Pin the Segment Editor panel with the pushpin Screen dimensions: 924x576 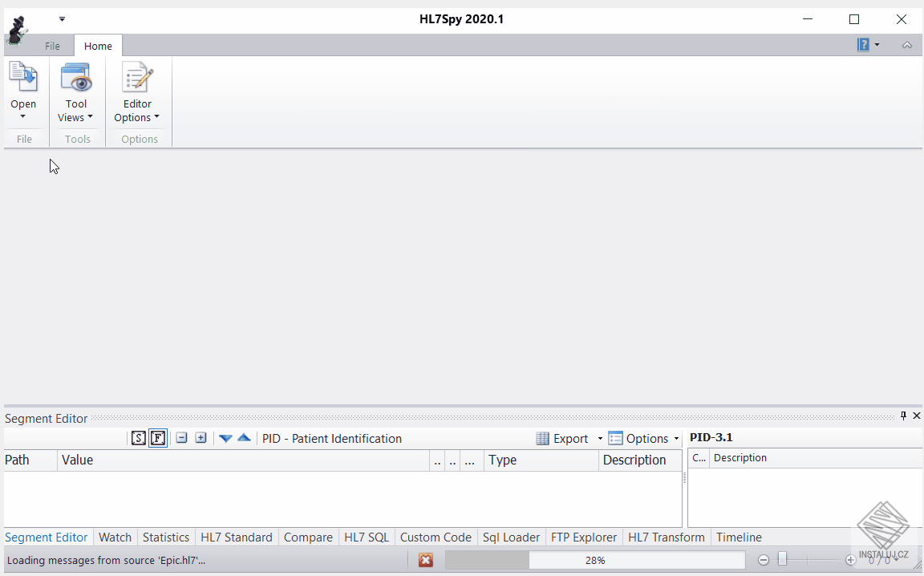click(903, 416)
